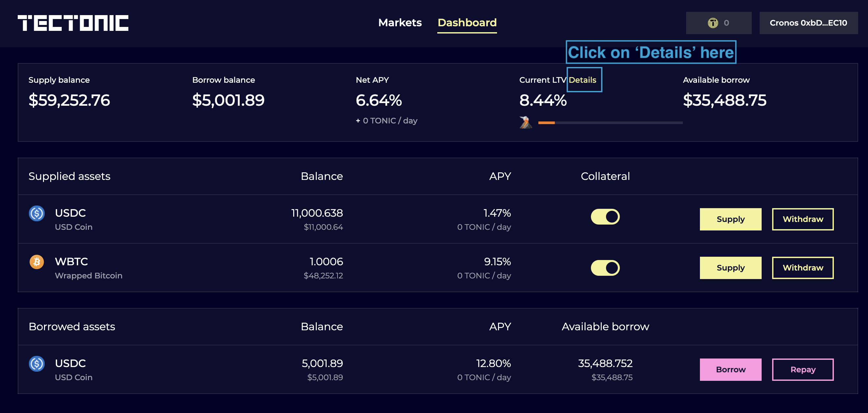The height and width of the screenshot is (413, 868).
Task: Click supplied USDC balance 11,000.638
Action: (x=317, y=213)
